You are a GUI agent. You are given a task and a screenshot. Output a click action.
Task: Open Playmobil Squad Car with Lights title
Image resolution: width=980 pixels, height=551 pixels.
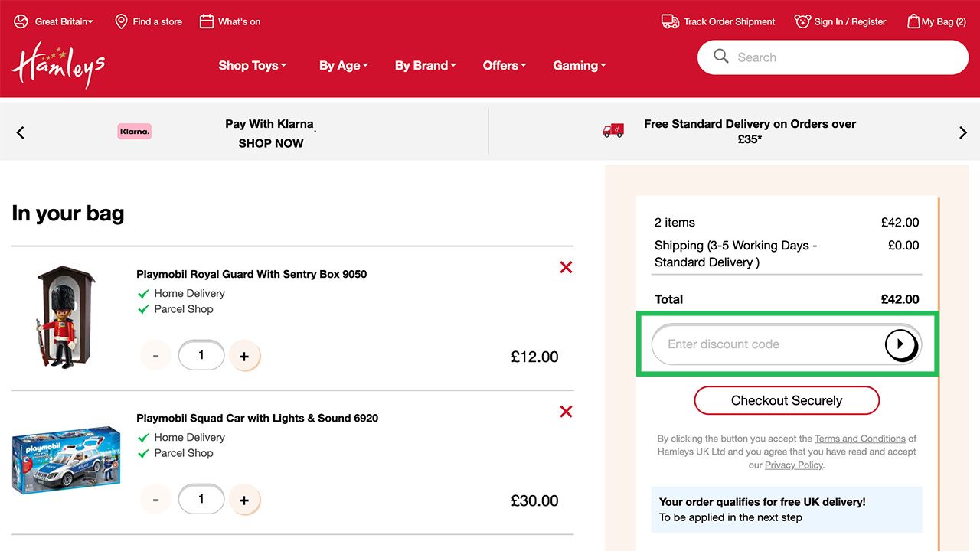[257, 418]
